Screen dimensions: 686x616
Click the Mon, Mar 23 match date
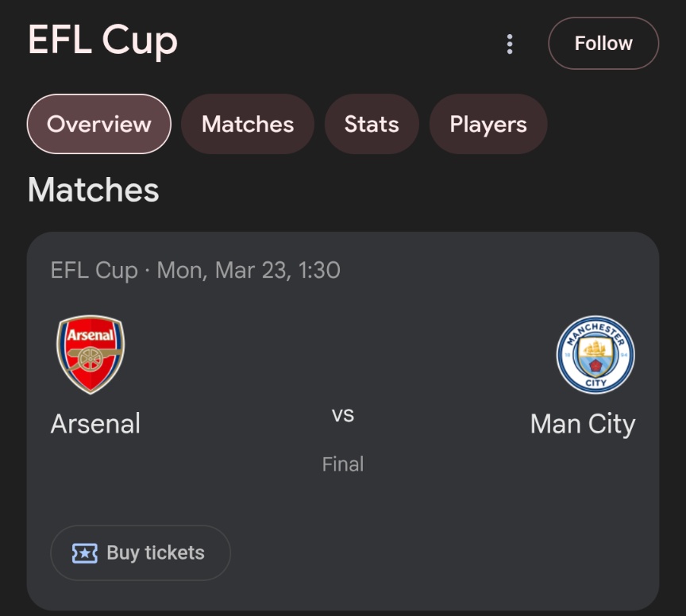pos(222,271)
